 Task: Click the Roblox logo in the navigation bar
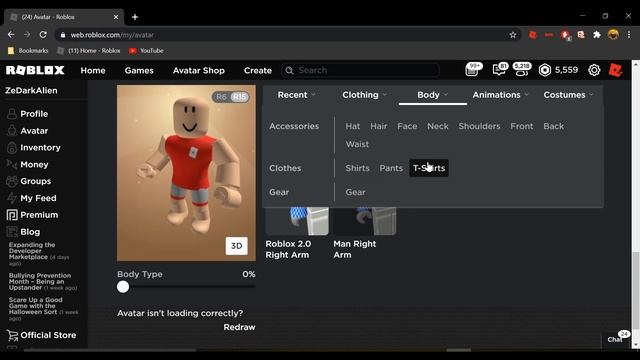35,70
